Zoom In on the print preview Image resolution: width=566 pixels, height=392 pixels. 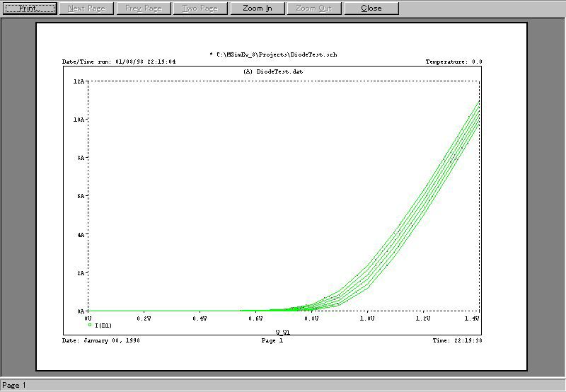click(x=257, y=8)
